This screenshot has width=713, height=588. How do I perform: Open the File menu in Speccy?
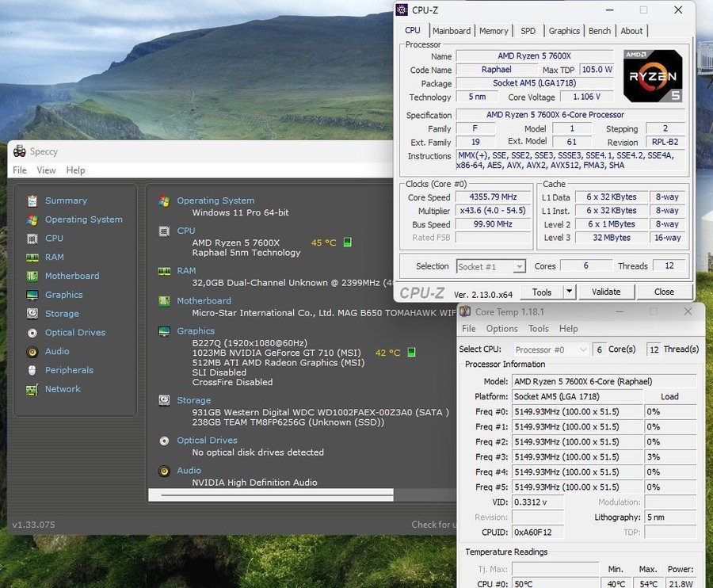click(20, 170)
